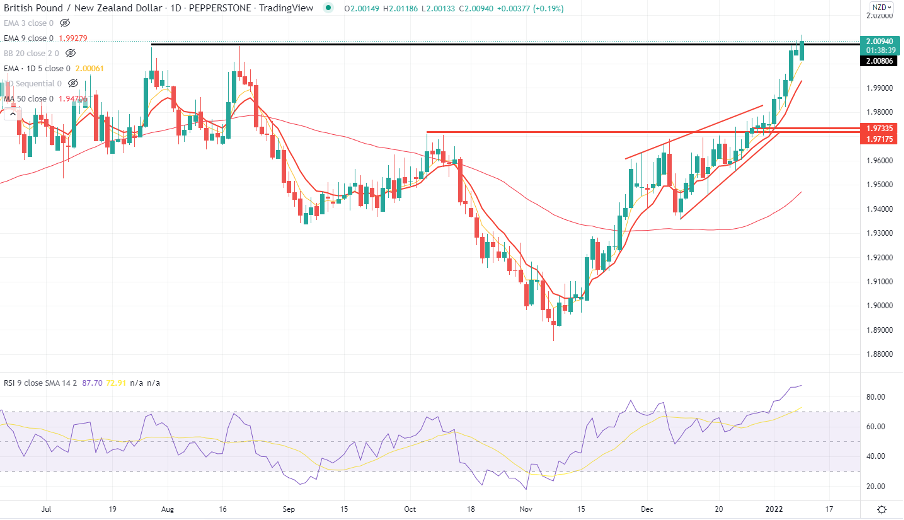Click the black 2.00806 price line label

click(x=879, y=61)
